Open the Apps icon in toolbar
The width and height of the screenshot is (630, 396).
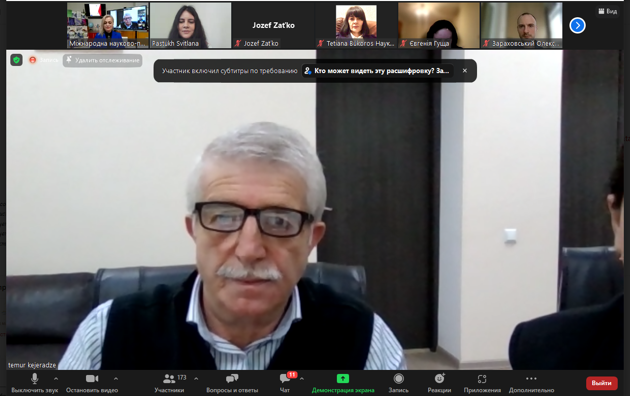pos(482,379)
